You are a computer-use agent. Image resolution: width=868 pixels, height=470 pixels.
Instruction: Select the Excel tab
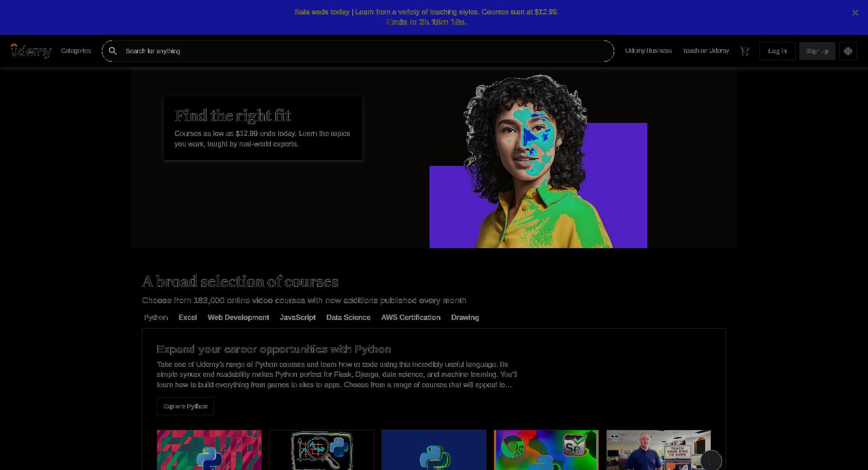pos(188,317)
